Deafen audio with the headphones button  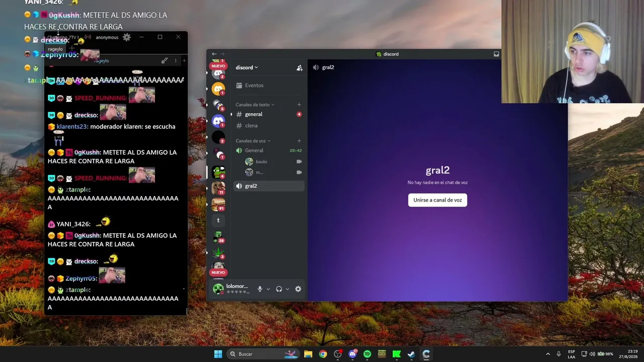(279, 289)
